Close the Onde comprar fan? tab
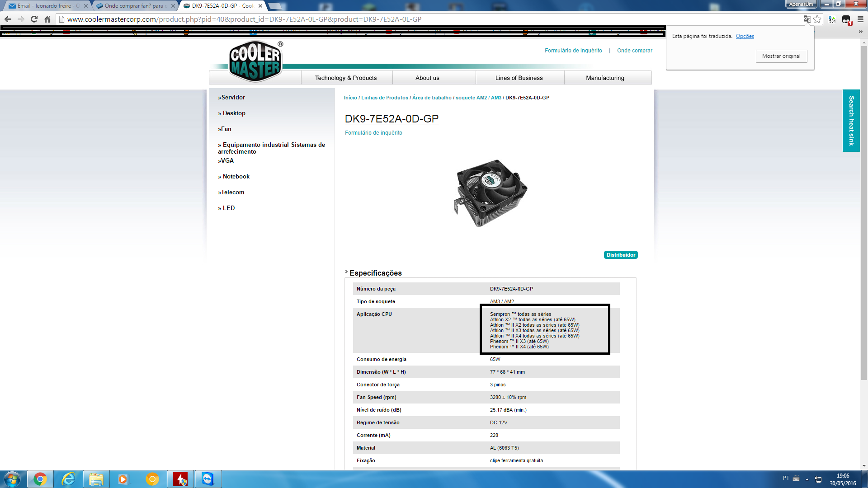The height and width of the screenshot is (488, 868). pos(173,6)
